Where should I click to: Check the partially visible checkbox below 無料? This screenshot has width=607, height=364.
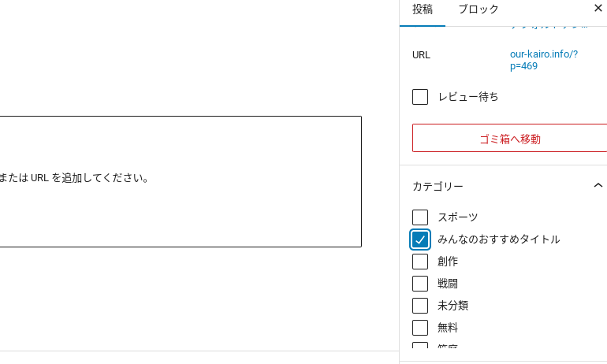pos(420,346)
